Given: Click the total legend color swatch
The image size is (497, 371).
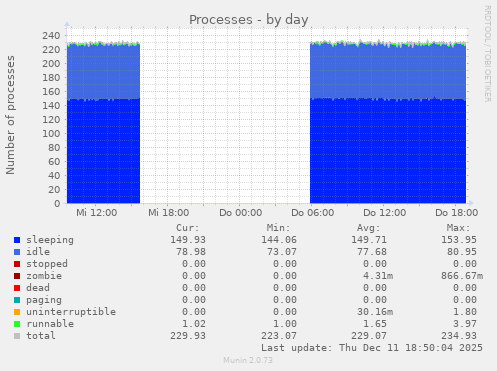Looking at the screenshot, I should pos(17,336).
